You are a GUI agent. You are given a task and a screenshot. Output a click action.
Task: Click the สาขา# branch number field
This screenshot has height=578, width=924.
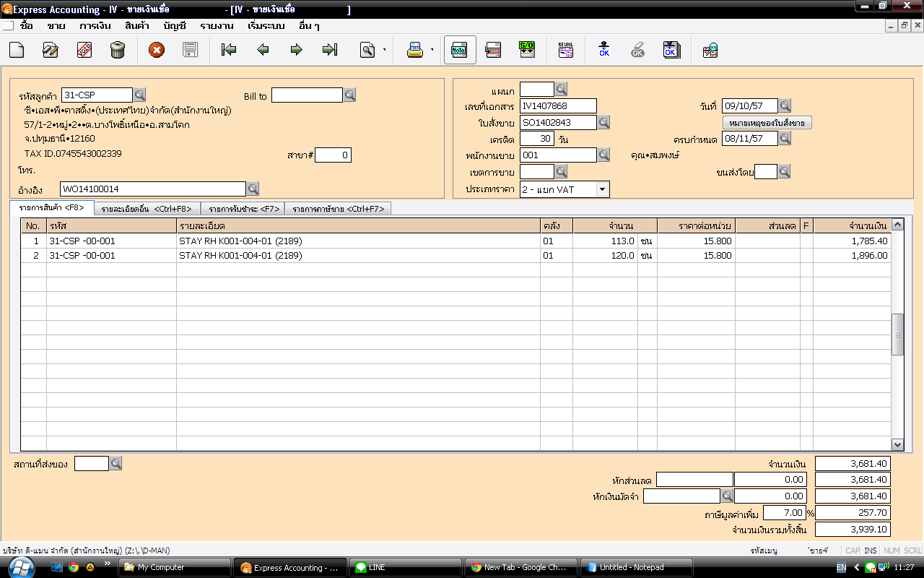point(333,155)
